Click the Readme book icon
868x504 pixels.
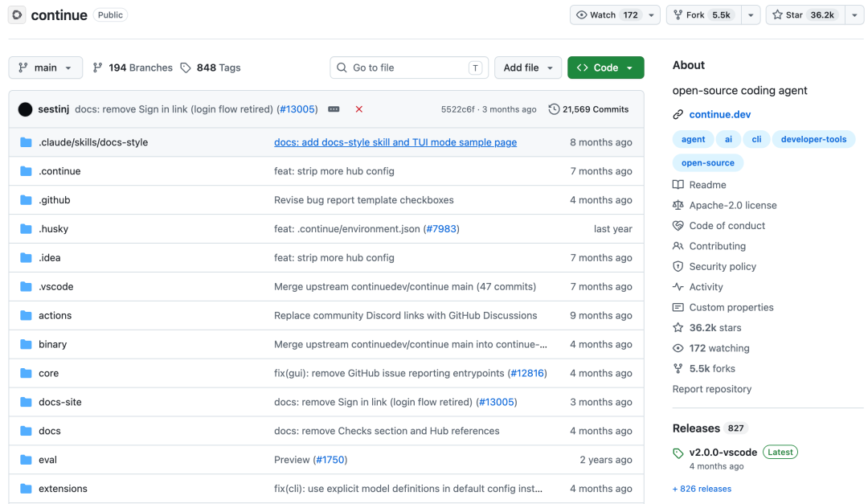point(678,184)
